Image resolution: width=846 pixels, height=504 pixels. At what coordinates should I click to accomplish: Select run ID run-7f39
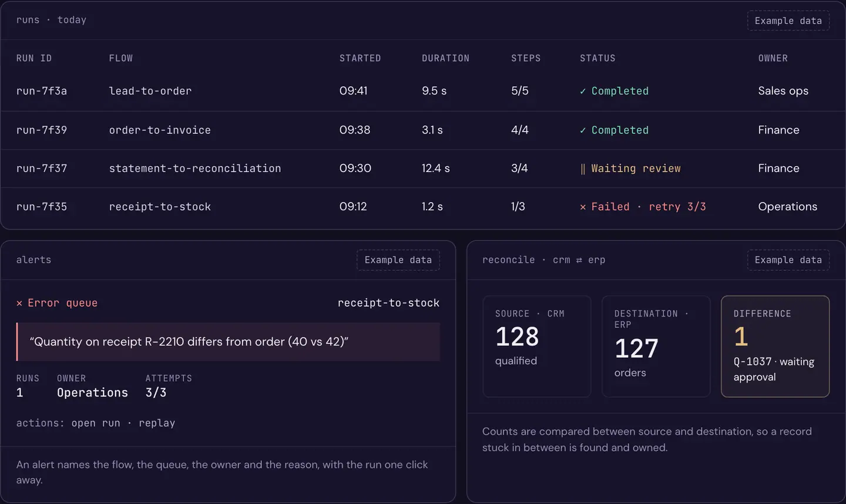coord(42,130)
